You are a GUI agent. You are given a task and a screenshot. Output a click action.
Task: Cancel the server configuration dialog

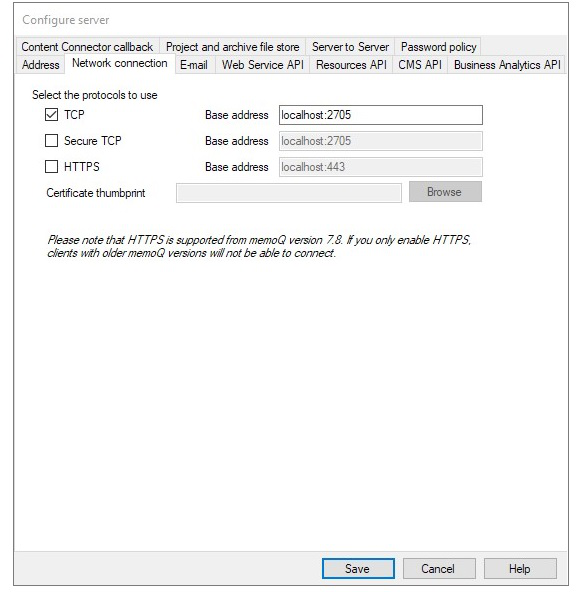439,568
